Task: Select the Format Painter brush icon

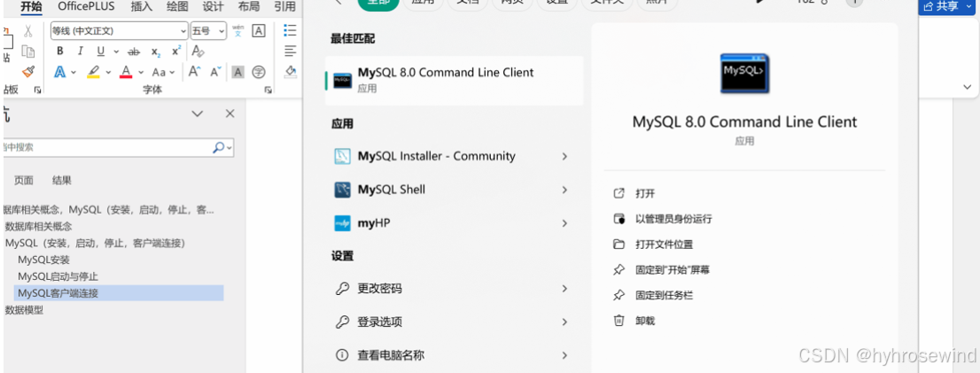Action: point(28,72)
